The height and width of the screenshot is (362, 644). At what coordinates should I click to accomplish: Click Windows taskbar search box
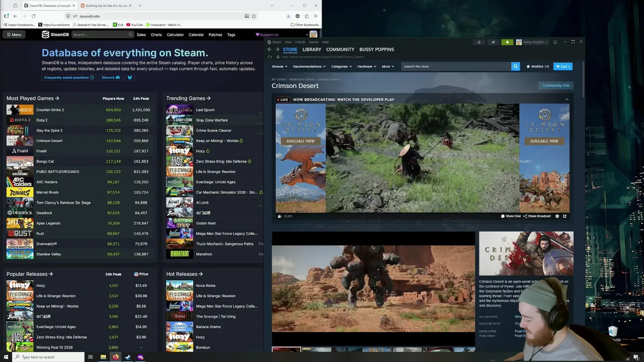(49, 357)
